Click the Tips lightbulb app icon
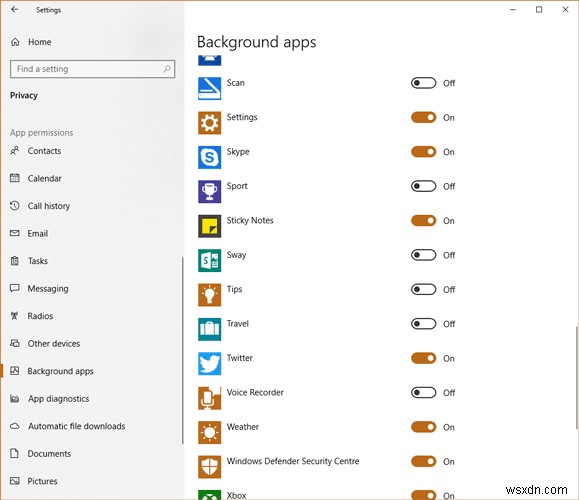The height and width of the screenshot is (500, 579). point(209,295)
